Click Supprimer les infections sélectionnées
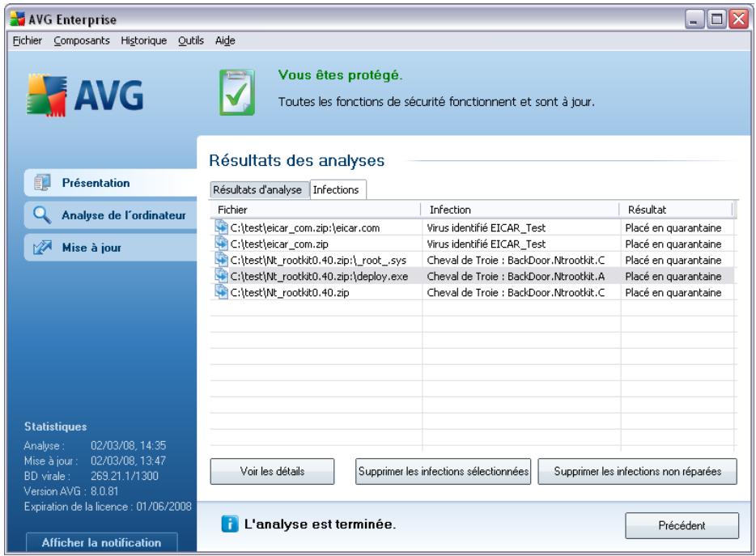This screenshot has height=556, width=756. click(x=443, y=471)
